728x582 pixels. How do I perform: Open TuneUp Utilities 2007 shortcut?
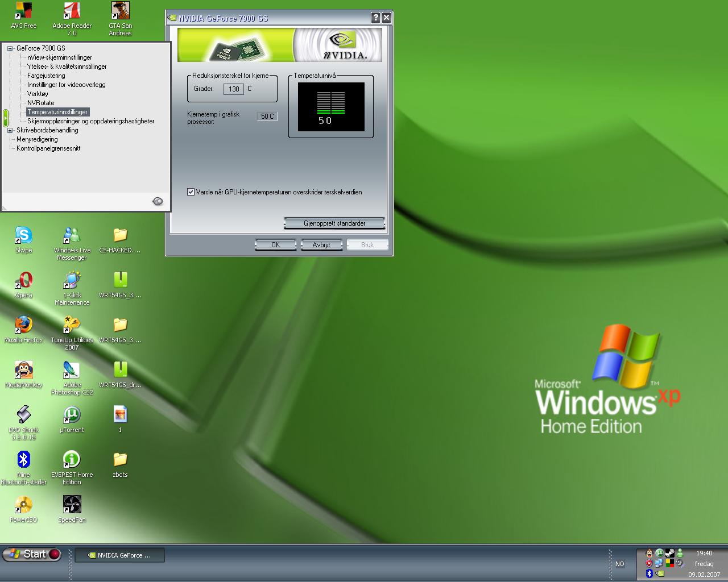(x=72, y=325)
